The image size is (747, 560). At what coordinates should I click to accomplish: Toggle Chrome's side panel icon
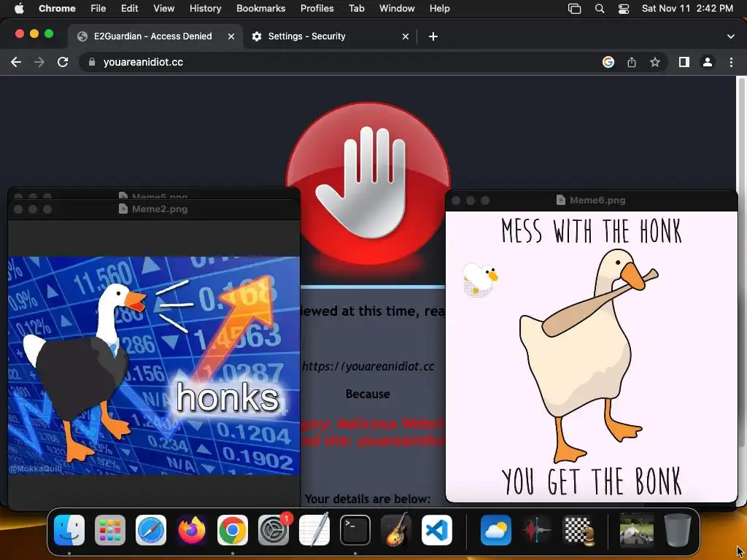[684, 62]
